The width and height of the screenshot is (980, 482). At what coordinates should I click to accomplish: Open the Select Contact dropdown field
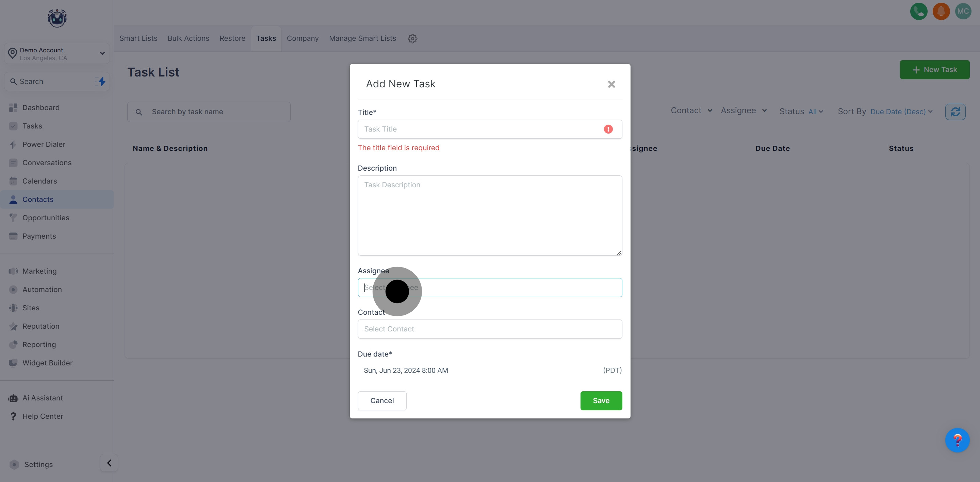point(490,329)
